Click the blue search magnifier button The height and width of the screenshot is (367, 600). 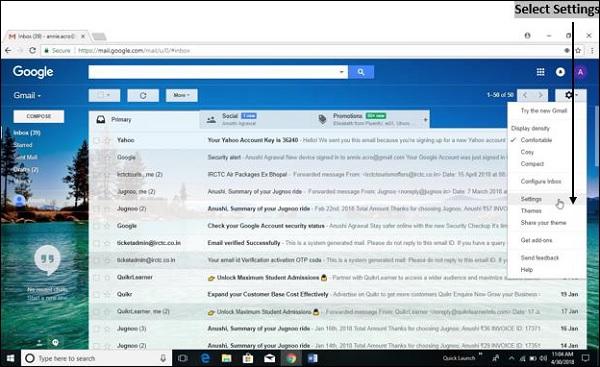pyautogui.click(x=361, y=72)
